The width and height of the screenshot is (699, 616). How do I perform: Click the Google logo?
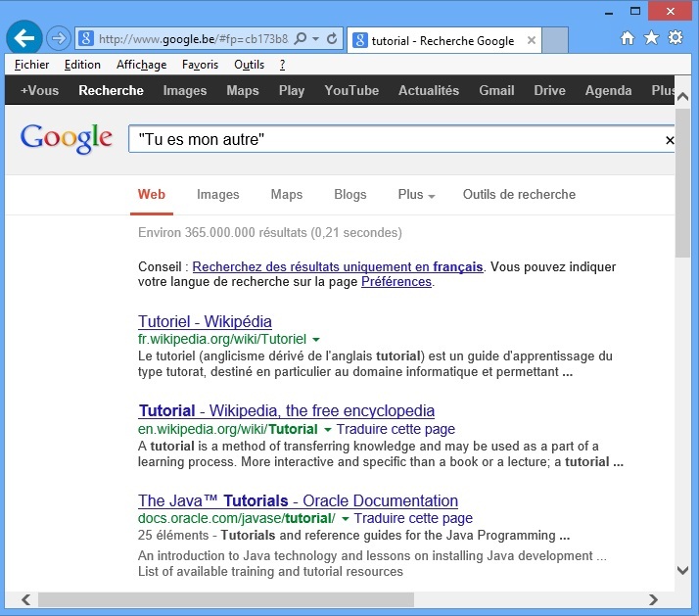(66, 139)
